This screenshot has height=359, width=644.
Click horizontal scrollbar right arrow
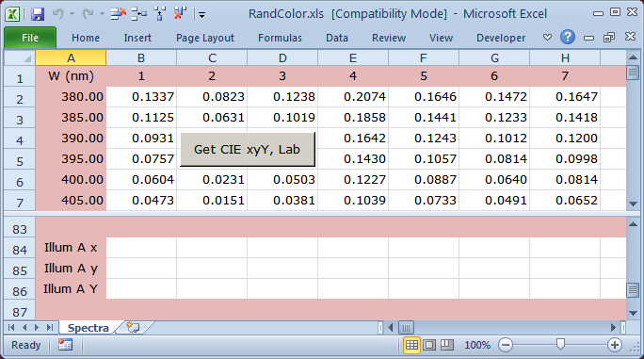[613, 327]
